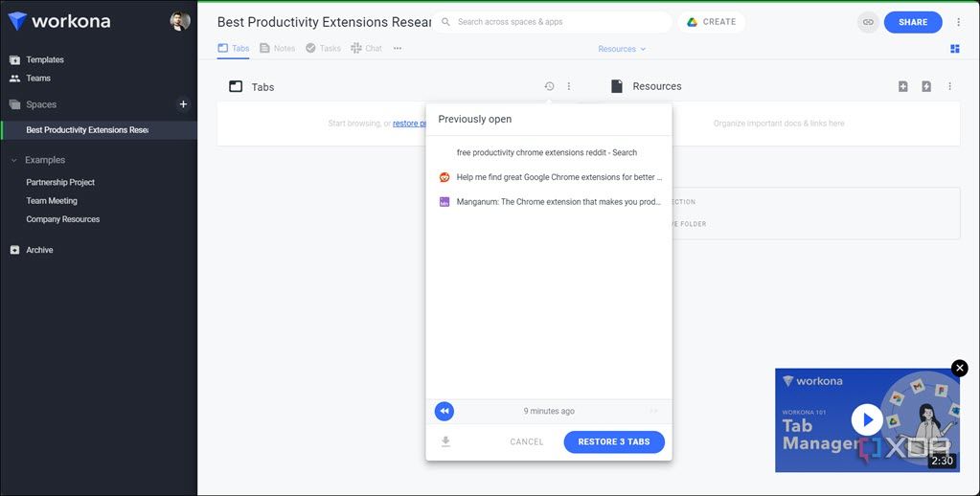The height and width of the screenshot is (496, 980).
Task: Click the quick-add lightning resource icon
Action: (926, 86)
